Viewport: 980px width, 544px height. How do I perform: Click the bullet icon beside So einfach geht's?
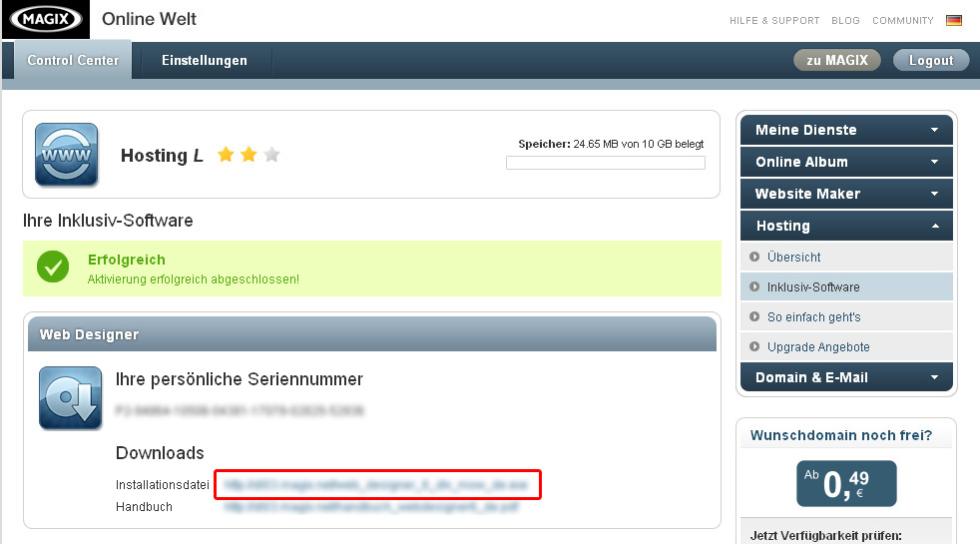[x=754, y=316]
